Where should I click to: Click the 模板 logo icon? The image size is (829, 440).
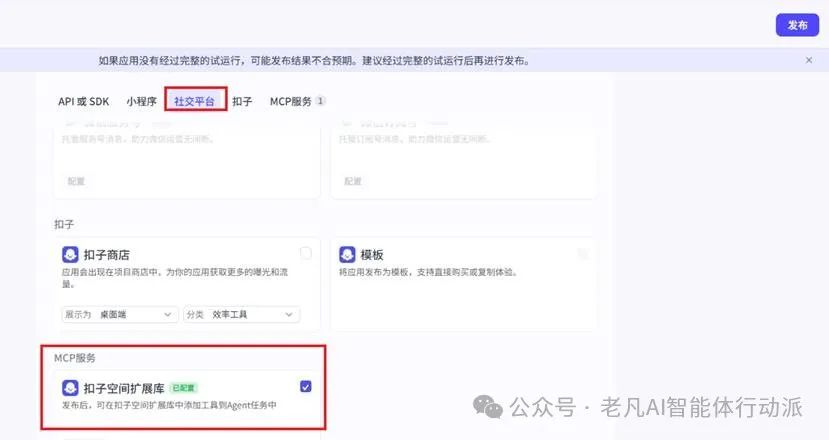pyautogui.click(x=347, y=254)
